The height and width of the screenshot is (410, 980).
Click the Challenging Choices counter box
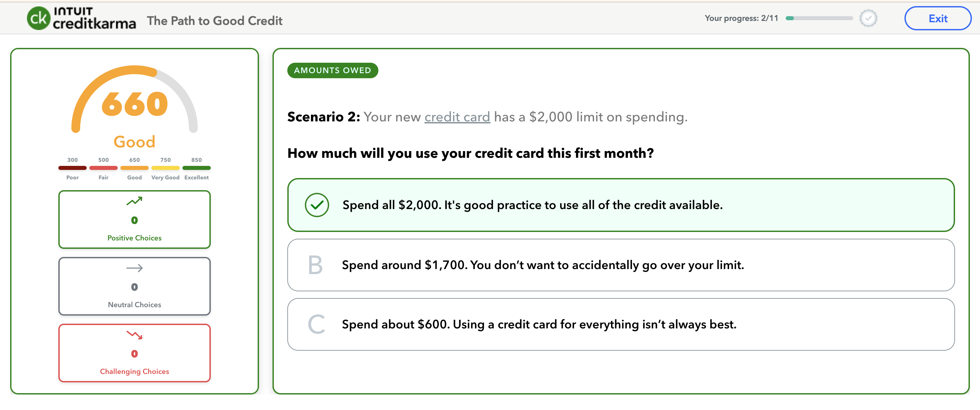(x=134, y=353)
